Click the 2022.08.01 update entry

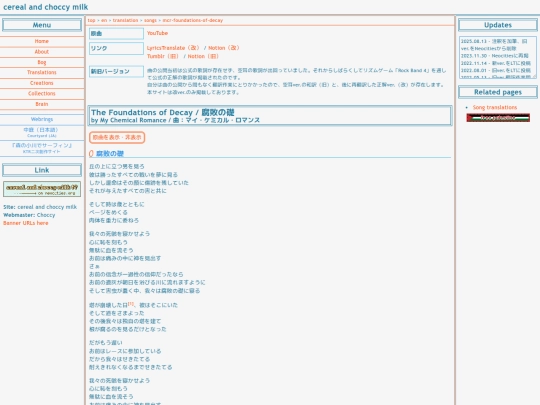tap(496, 70)
